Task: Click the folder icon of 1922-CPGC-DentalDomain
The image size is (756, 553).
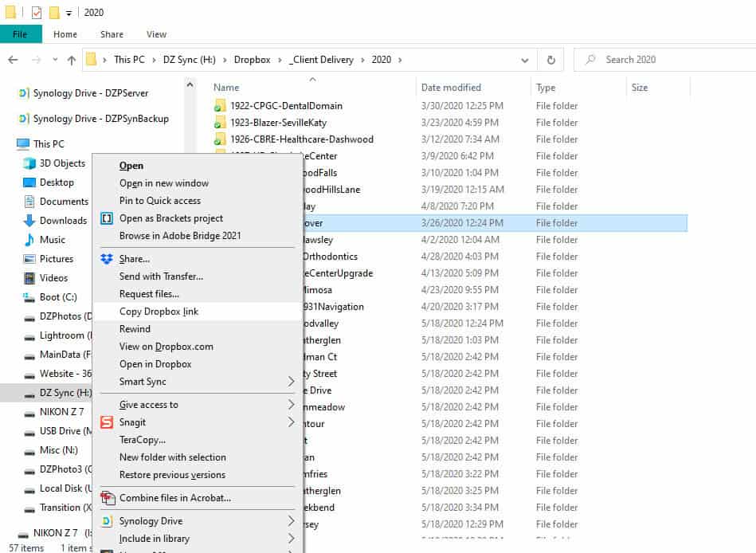Action: coord(219,106)
